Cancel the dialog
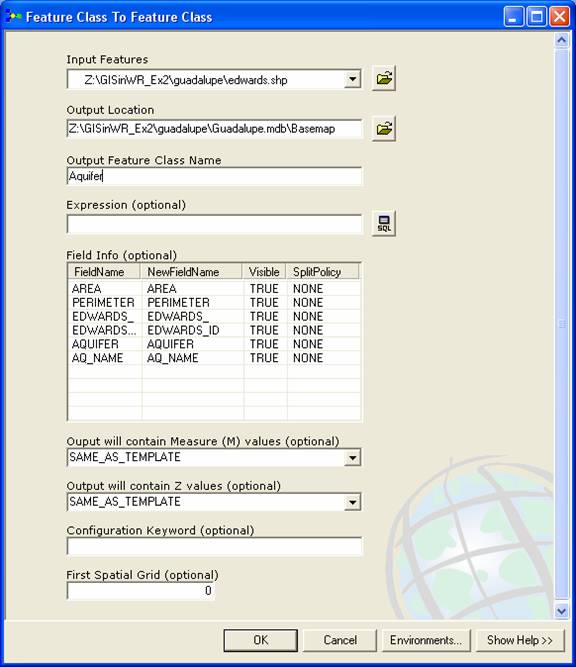The height and width of the screenshot is (667, 576). pyautogui.click(x=339, y=640)
